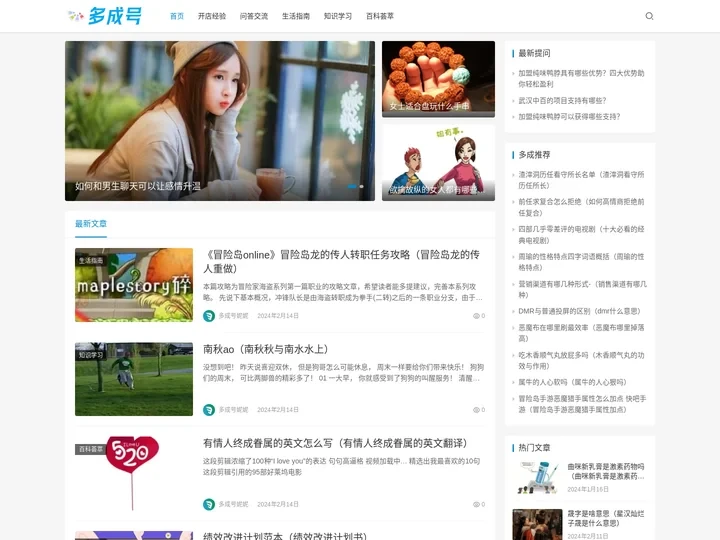Click view count eye icon on 冒险岛online article
The image size is (720, 540).
pos(476,316)
